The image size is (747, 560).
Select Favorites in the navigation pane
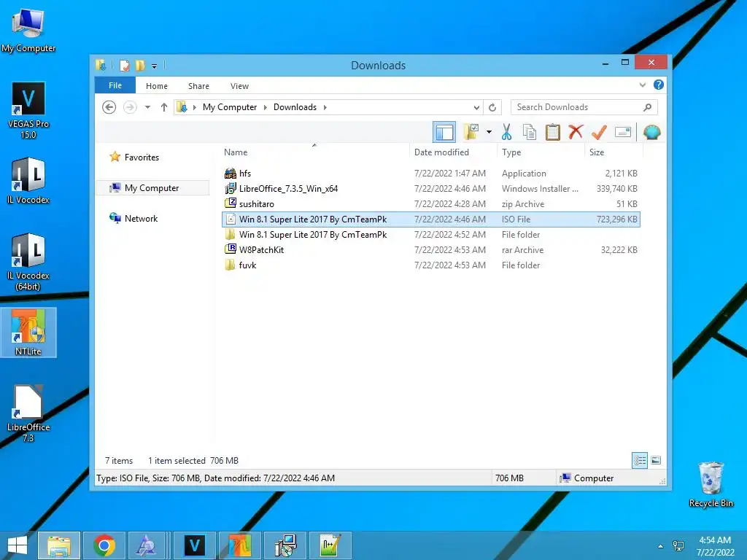(x=142, y=157)
